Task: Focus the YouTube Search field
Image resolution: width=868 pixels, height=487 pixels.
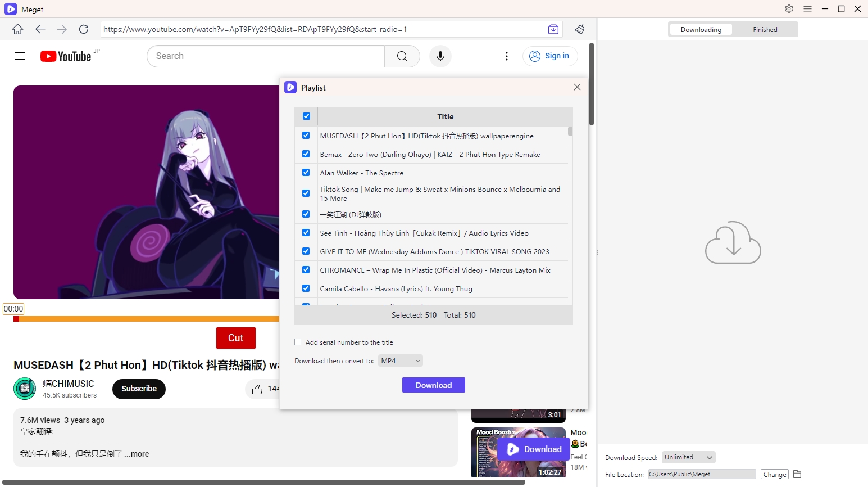Action: pos(266,56)
